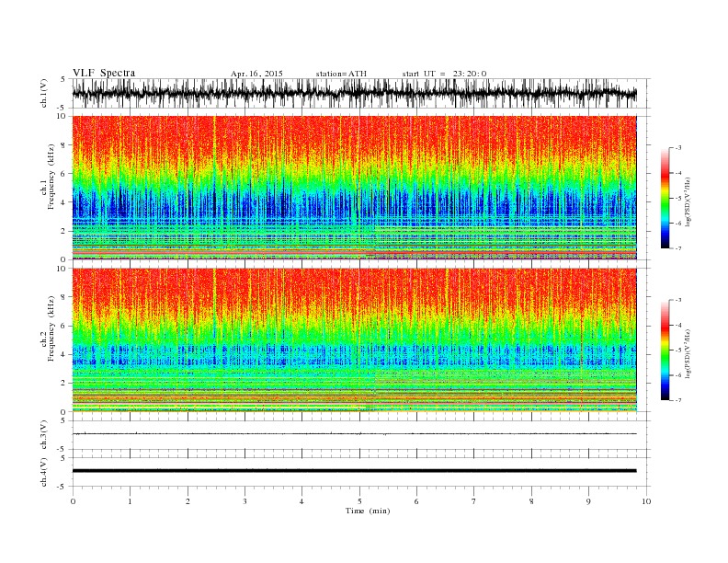The height and width of the screenshot is (563, 728).
Task: Click the "8" kHz tick on ch.1 spectrogram axis
Action: 64,145
